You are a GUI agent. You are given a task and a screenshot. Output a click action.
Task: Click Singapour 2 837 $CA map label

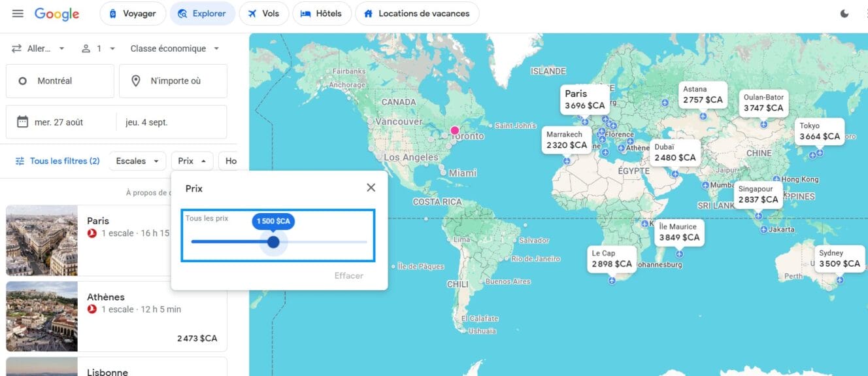(758, 194)
